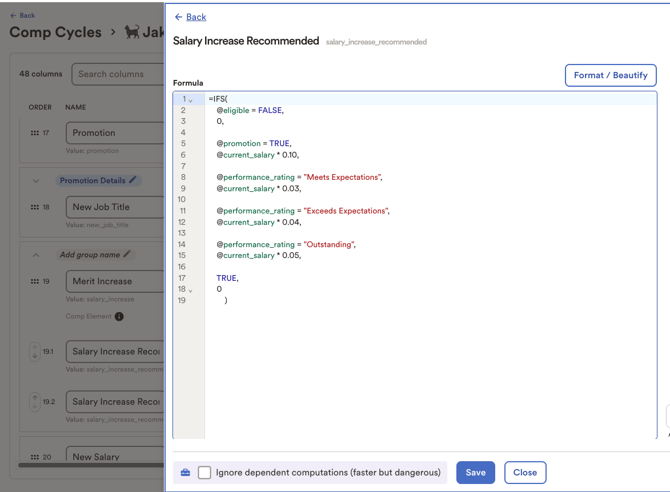Click reorder arrows for row 19.1
This screenshot has width=670, height=492.
coord(35,351)
